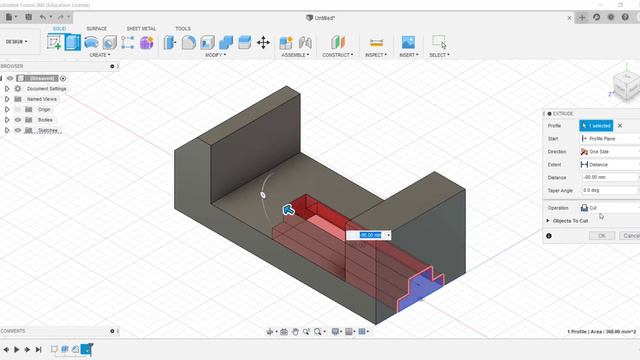
Task: Select the Joint tool
Action: click(x=305, y=42)
